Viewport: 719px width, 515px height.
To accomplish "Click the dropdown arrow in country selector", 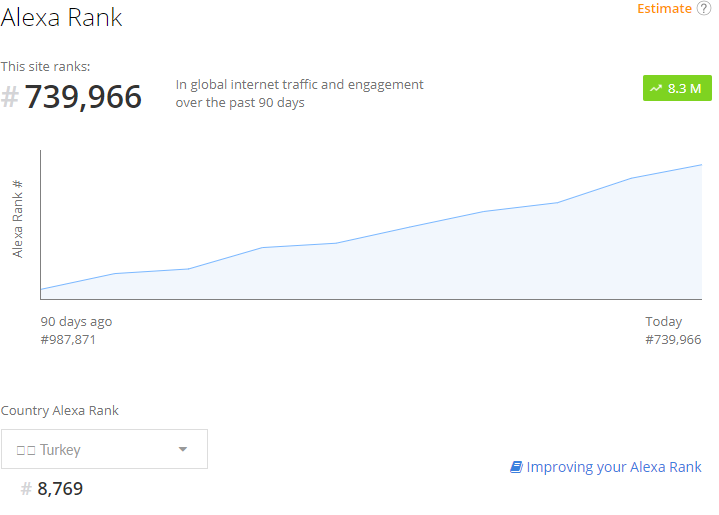I will (182, 449).
